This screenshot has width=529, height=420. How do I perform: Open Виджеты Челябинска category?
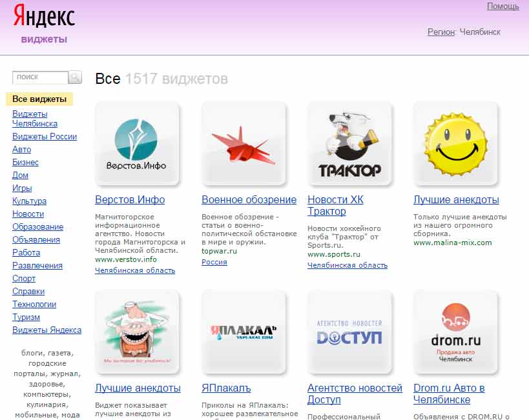click(35, 119)
